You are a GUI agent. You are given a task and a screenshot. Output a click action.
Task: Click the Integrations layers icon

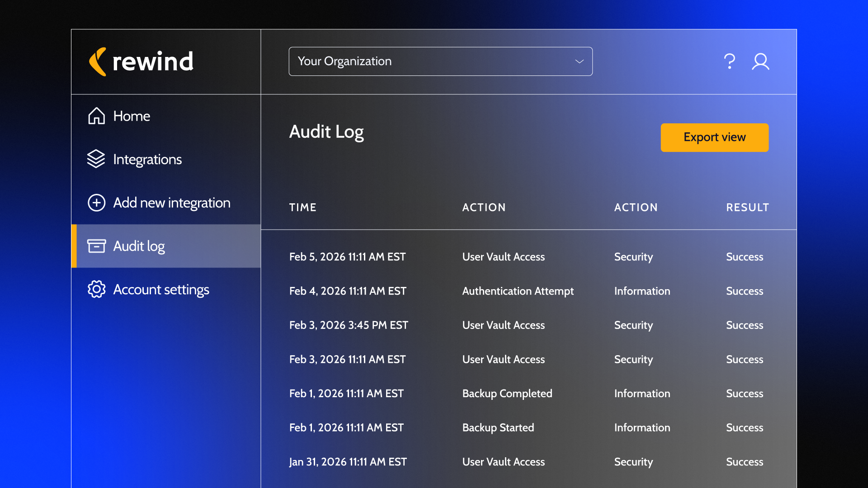click(x=96, y=159)
